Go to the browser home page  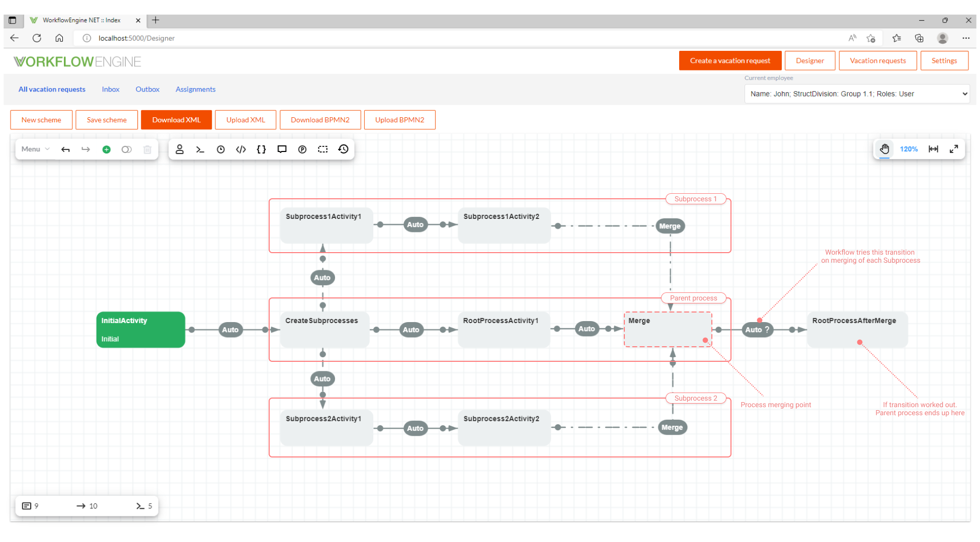point(59,38)
